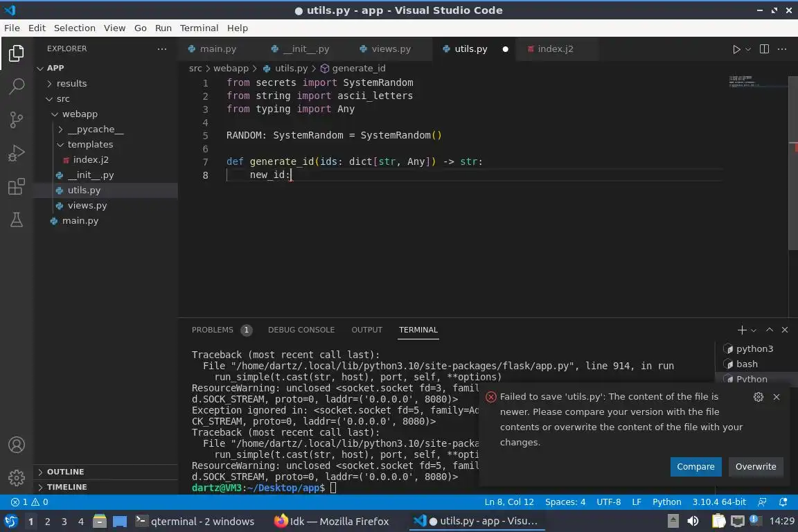Image resolution: width=798 pixels, height=532 pixels.
Task: Open the Extensions view
Action: (17, 187)
